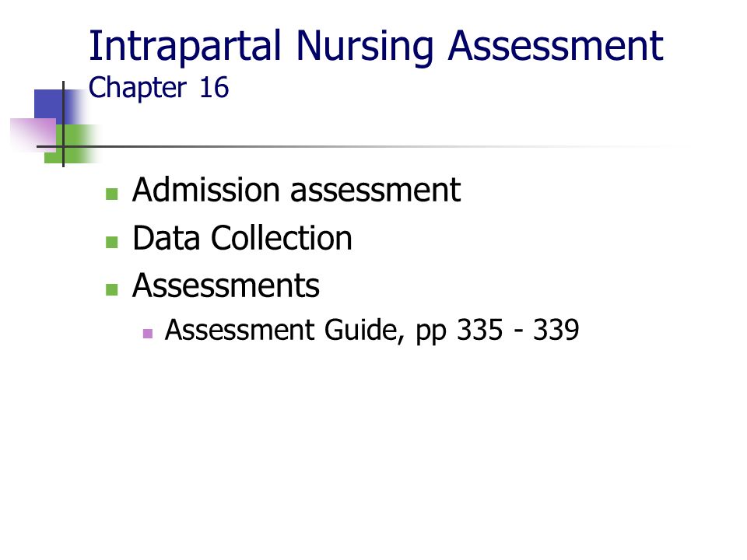Click the blue decorative square
This screenshot has height=560, width=747.
click(x=54, y=106)
